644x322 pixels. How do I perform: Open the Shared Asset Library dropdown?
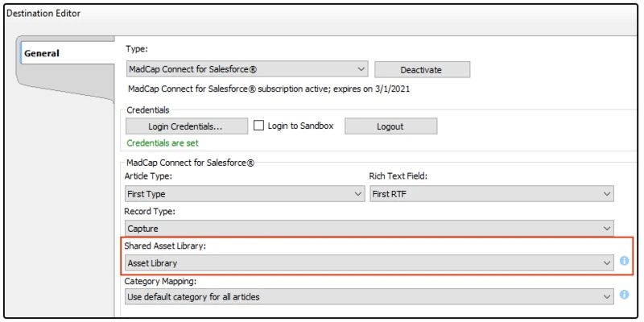[x=369, y=263]
